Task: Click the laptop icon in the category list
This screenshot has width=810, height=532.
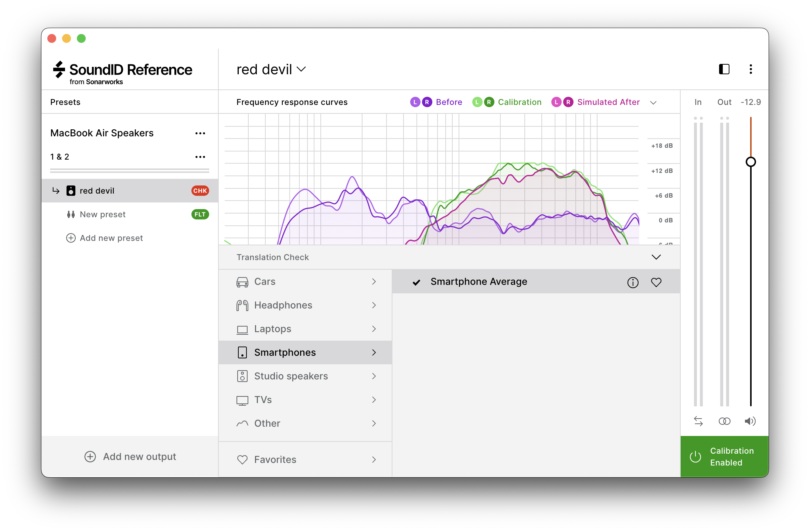Action: (242, 330)
